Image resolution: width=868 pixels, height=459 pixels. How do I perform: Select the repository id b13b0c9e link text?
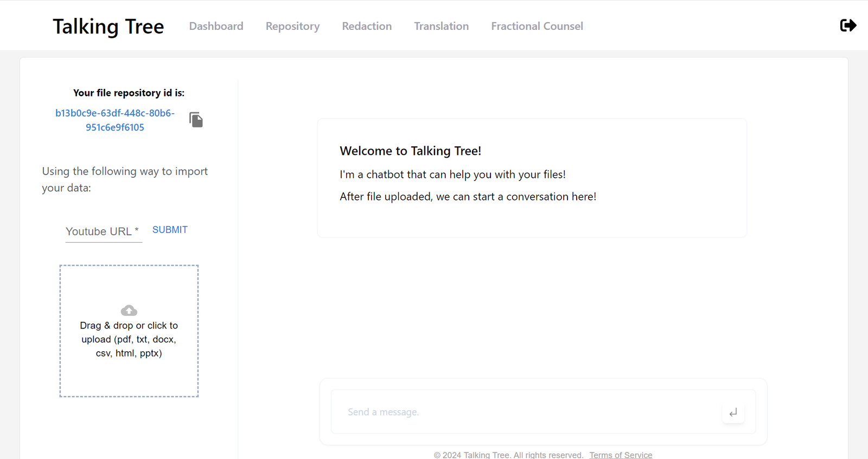(115, 120)
